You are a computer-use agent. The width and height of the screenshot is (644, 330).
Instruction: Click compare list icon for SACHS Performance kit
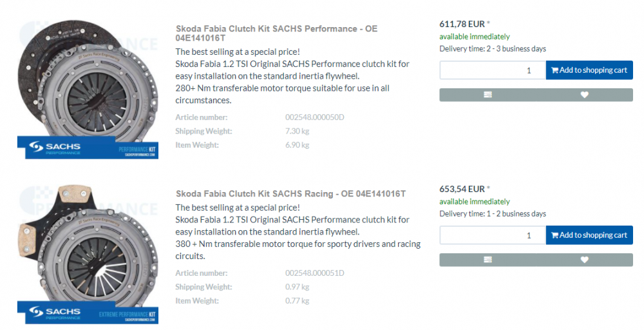[x=488, y=95]
